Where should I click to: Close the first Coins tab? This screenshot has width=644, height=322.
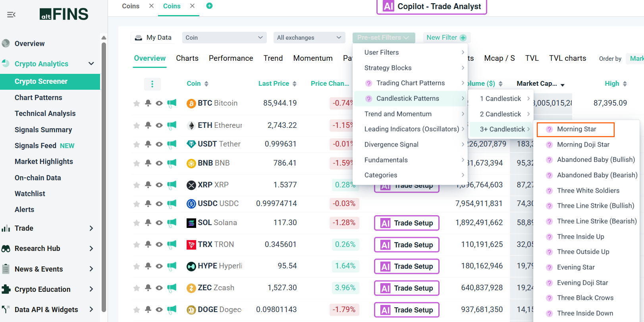click(x=151, y=6)
